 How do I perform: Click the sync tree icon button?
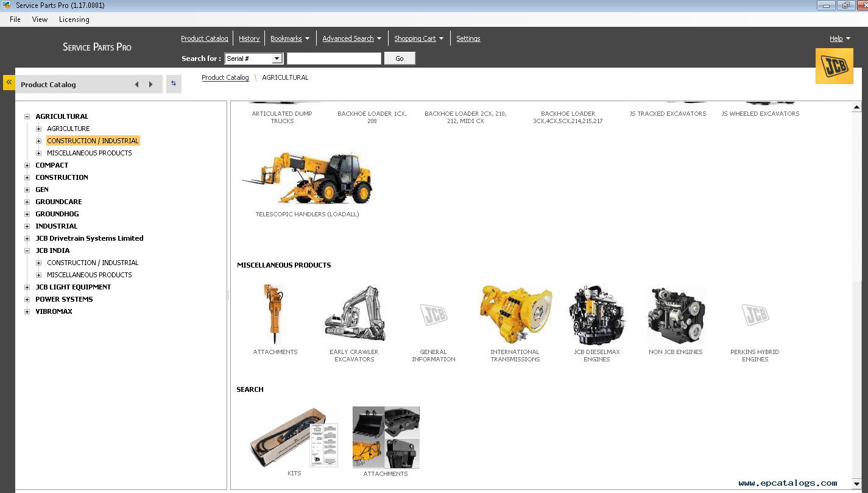click(174, 84)
